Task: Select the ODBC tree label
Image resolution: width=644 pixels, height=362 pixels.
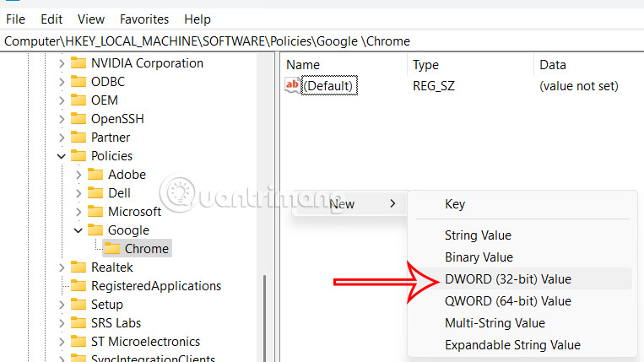Action: (x=108, y=82)
